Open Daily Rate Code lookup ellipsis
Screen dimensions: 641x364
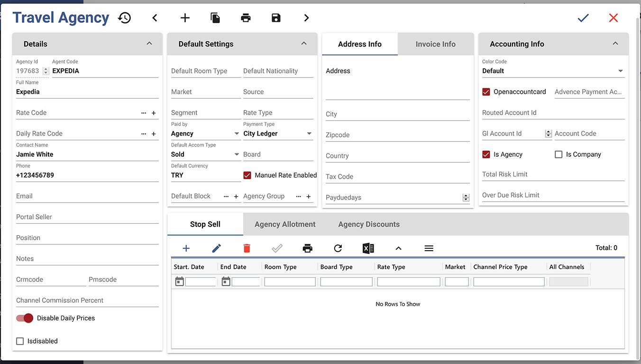point(144,134)
